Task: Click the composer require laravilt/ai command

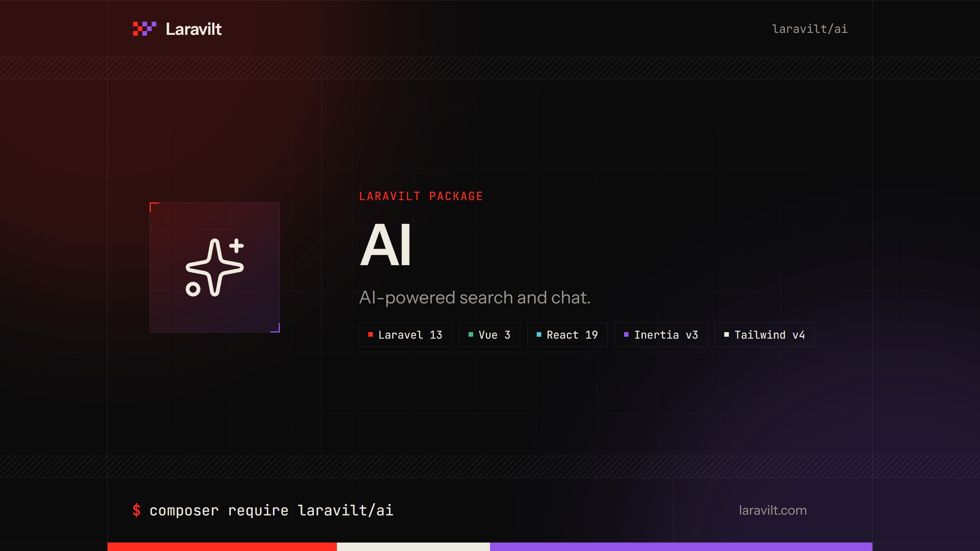Action: pos(271,510)
